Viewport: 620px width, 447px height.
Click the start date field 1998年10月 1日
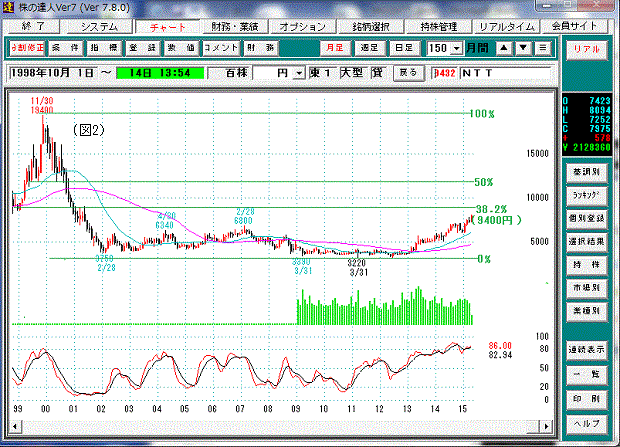point(52,73)
